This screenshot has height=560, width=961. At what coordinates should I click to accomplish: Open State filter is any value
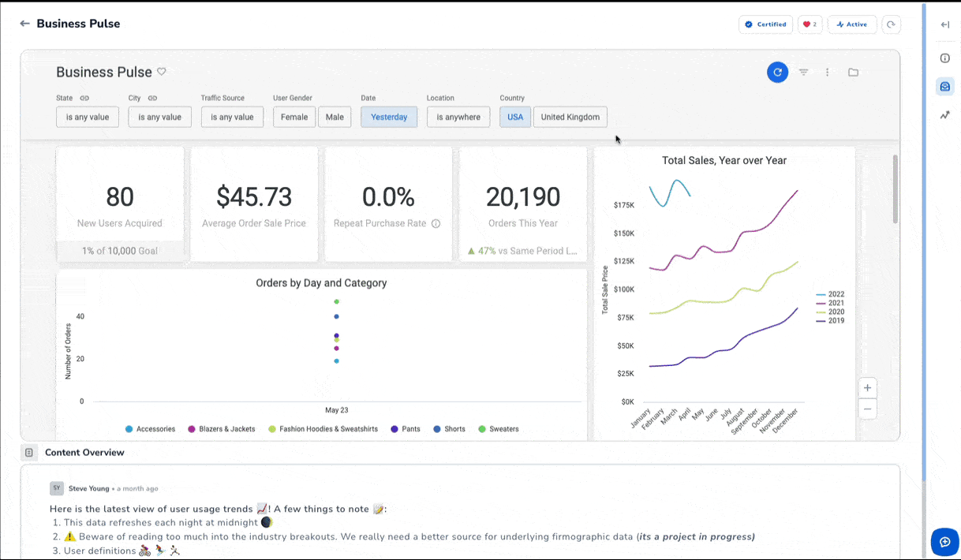point(88,117)
